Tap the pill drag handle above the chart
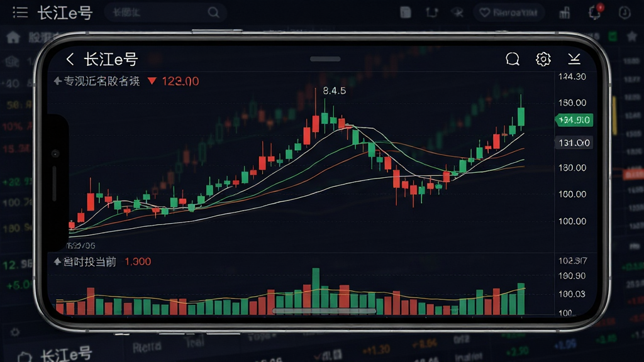The height and width of the screenshot is (362, 644). tap(325, 59)
